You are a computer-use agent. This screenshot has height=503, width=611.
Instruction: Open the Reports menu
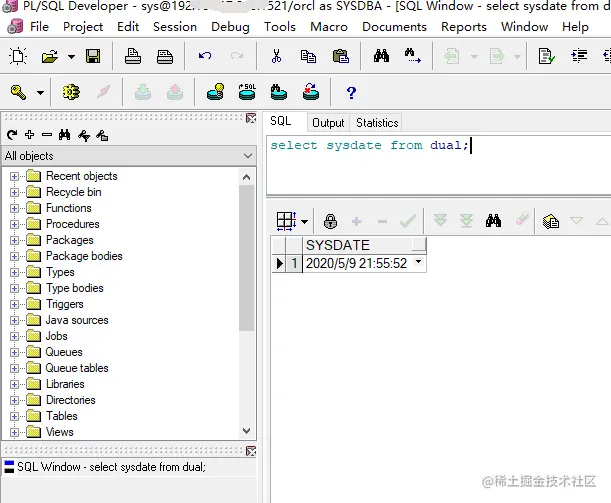point(464,26)
